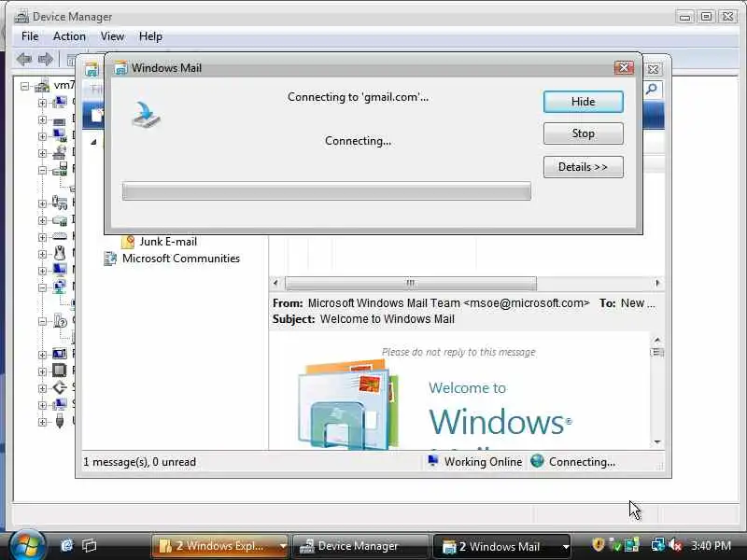Show connection details with Details >>
The image size is (747, 560).
point(583,167)
